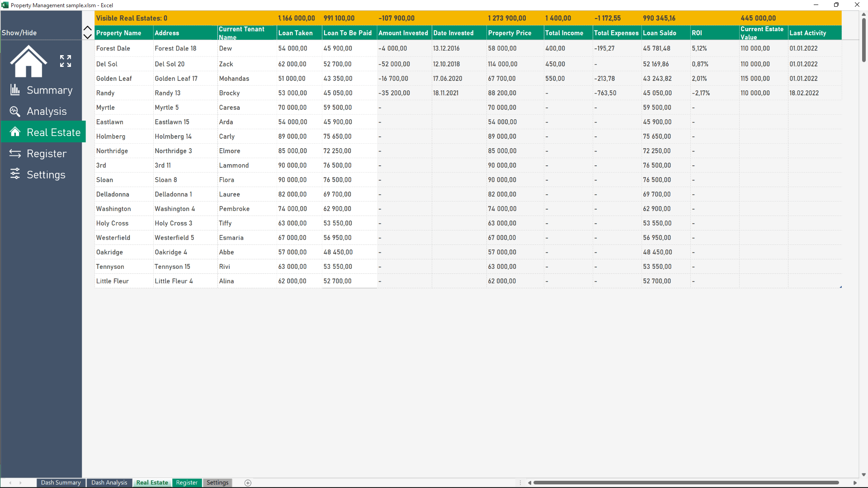Image resolution: width=868 pixels, height=488 pixels.
Task: Toggle the Show/Hide sidebar control
Action: (x=19, y=32)
